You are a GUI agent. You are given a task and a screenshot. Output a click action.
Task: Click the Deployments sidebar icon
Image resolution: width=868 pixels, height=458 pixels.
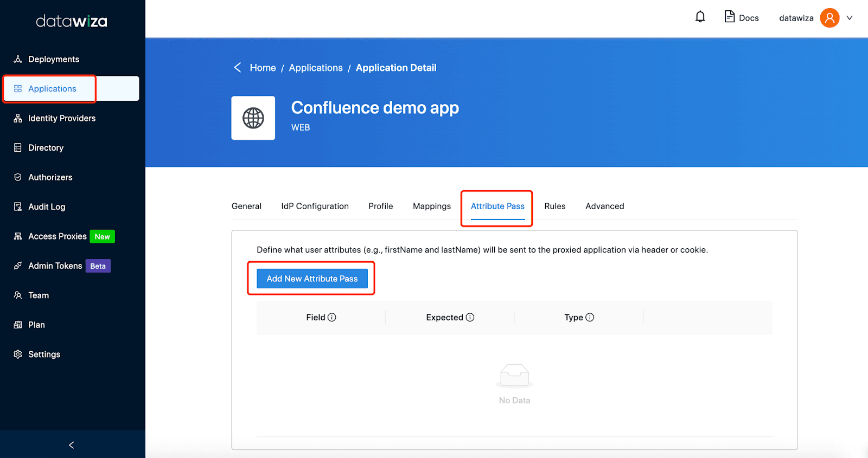point(18,59)
